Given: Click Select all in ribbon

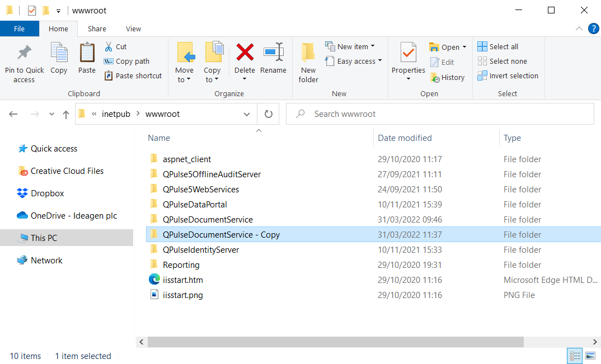Looking at the screenshot, I should [x=498, y=47].
